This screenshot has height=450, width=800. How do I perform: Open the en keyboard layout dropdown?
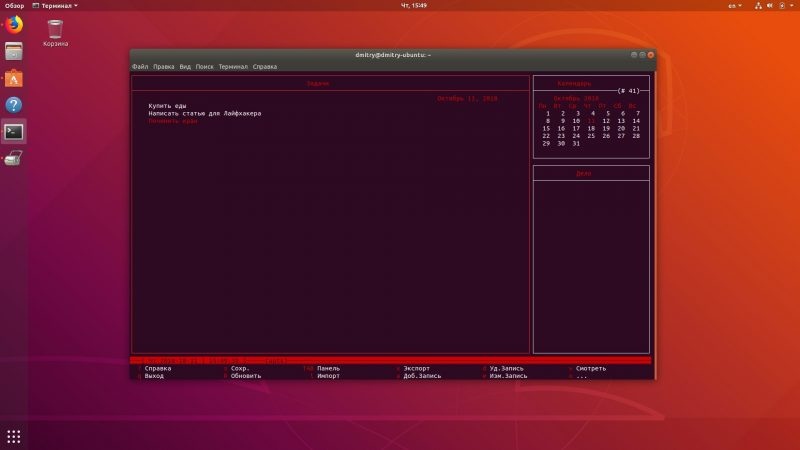click(x=735, y=6)
